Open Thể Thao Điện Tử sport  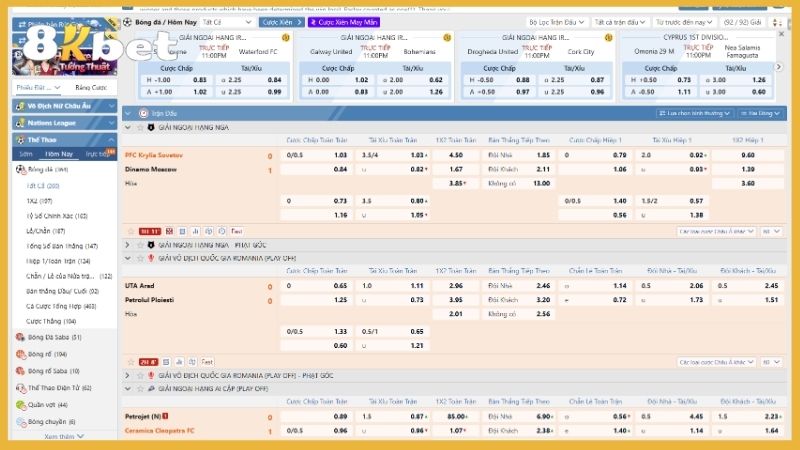pos(60,388)
